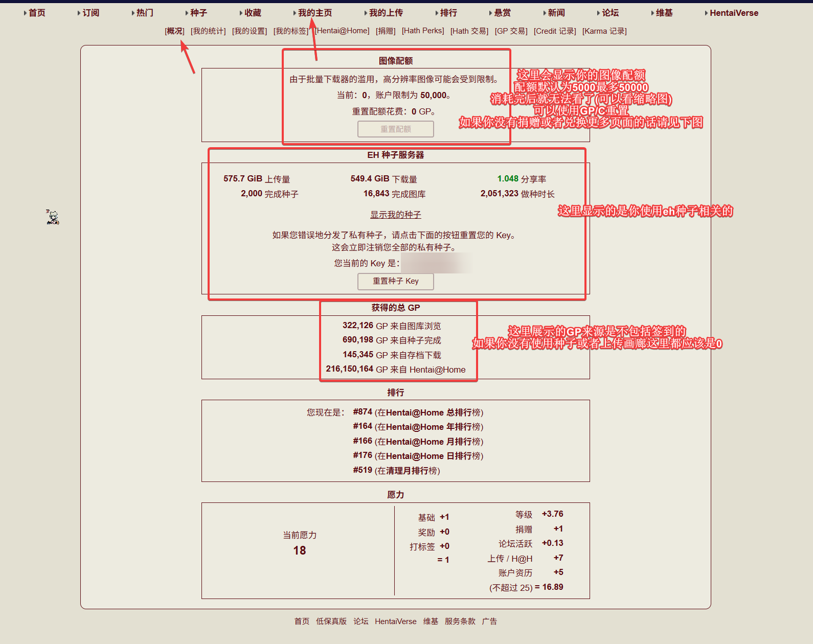Click the footer 低保真版 link
813x644 pixels.
pyautogui.click(x=331, y=622)
